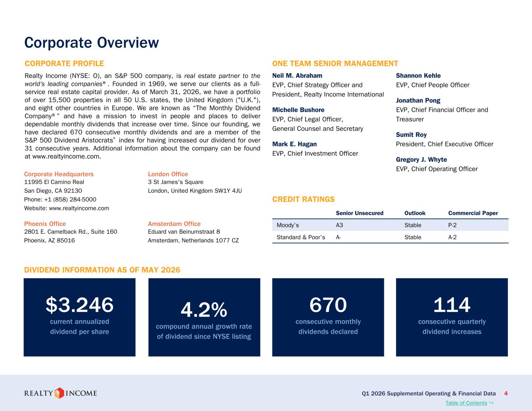Click the name Mark E. Hagan
Viewport: 532px width, 411px height.
tap(294, 144)
